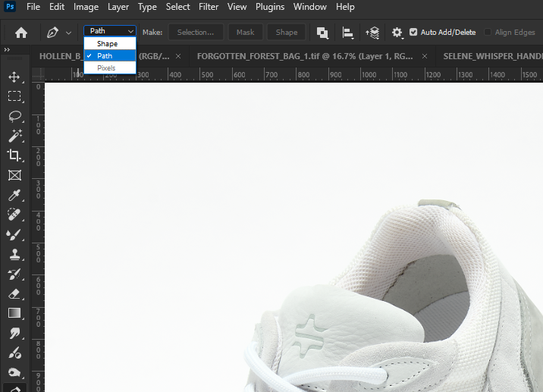Pick the Lasso tool
This screenshot has height=392, width=543.
click(x=14, y=116)
